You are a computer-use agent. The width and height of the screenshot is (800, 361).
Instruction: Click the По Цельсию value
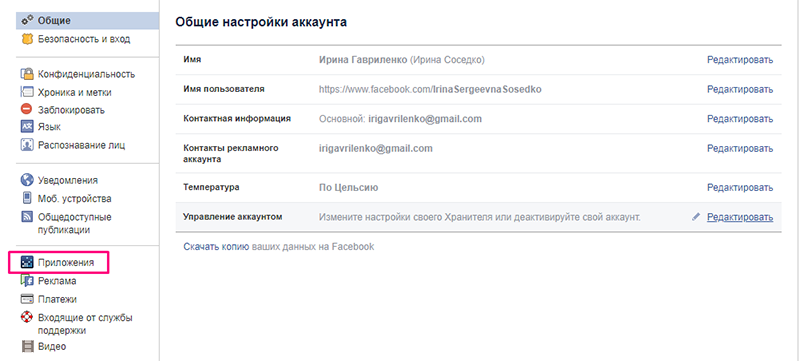coord(348,188)
